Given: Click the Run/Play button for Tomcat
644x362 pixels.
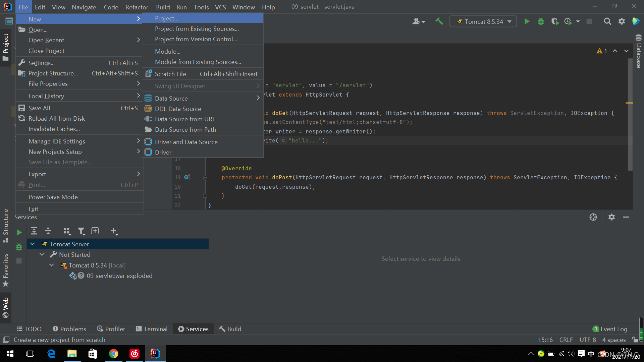Looking at the screenshot, I should [527, 21].
